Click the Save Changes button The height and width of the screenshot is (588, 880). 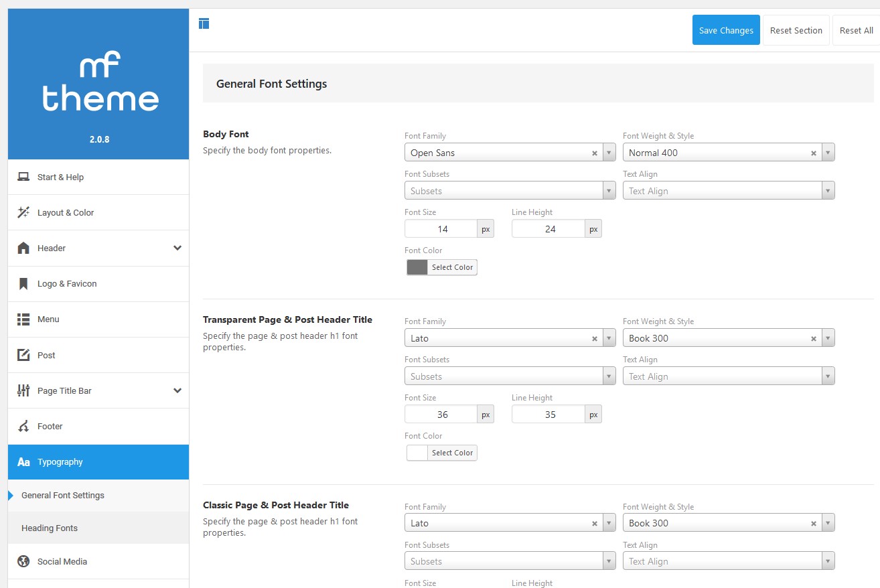pos(726,30)
